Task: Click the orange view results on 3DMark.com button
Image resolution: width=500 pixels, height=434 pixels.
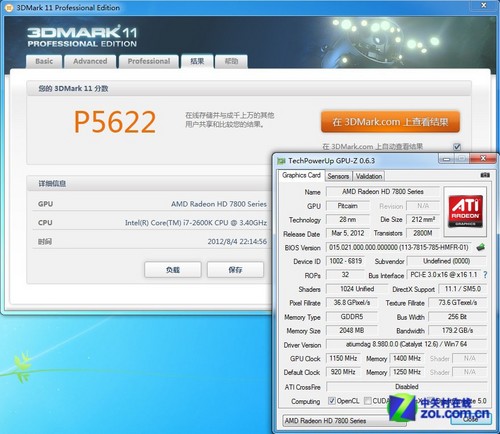Action: click(x=390, y=122)
